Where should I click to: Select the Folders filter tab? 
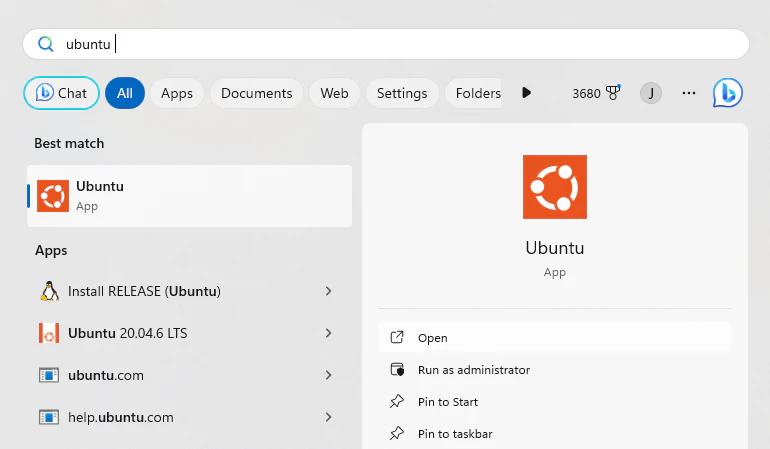coord(473,93)
